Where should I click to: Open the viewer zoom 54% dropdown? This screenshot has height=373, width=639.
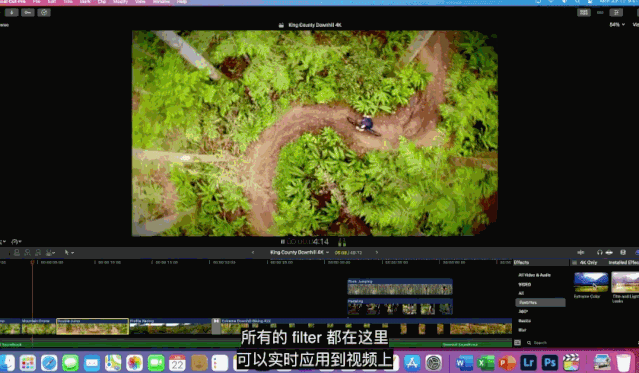(617, 24)
